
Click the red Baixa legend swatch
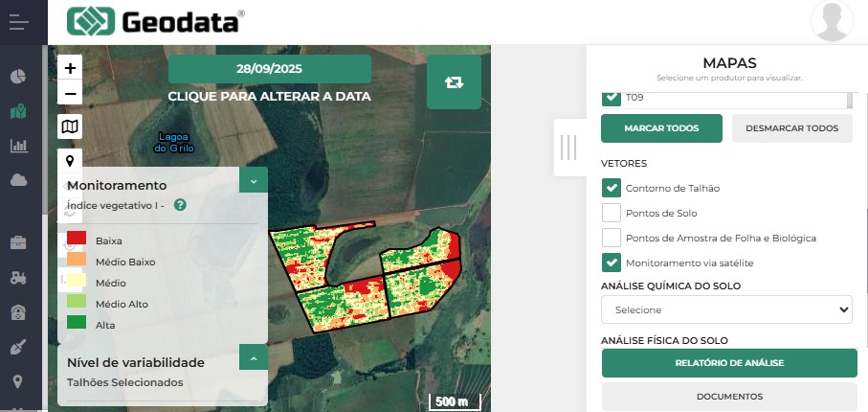pos(77,240)
